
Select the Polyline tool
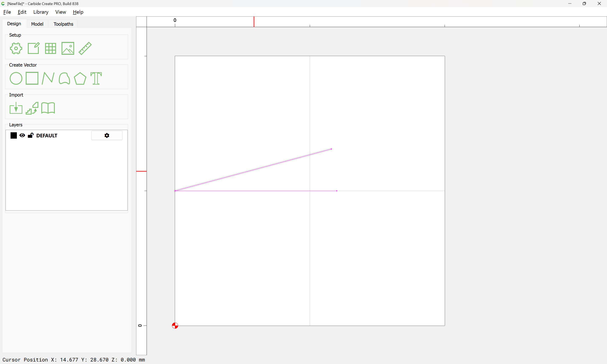(48, 79)
